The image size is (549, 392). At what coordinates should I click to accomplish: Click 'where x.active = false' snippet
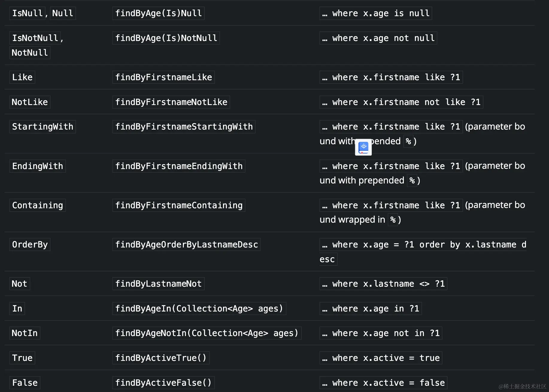(x=383, y=383)
